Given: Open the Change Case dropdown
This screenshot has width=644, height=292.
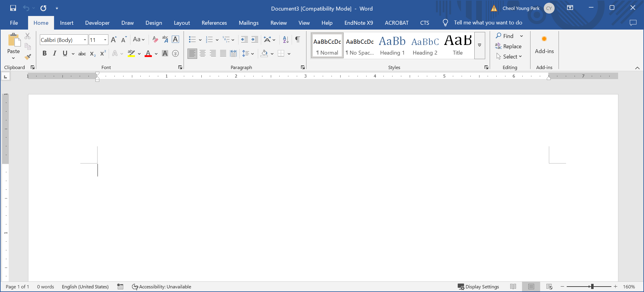Looking at the screenshot, I should coord(139,40).
